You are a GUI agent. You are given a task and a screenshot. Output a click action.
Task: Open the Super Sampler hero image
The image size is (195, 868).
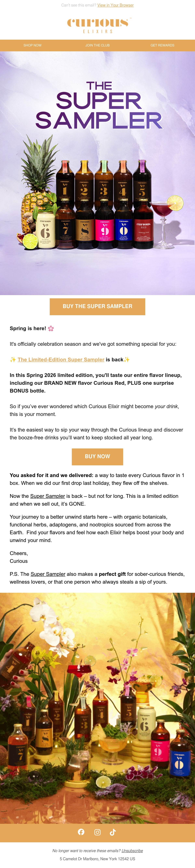pyautogui.click(x=97, y=173)
